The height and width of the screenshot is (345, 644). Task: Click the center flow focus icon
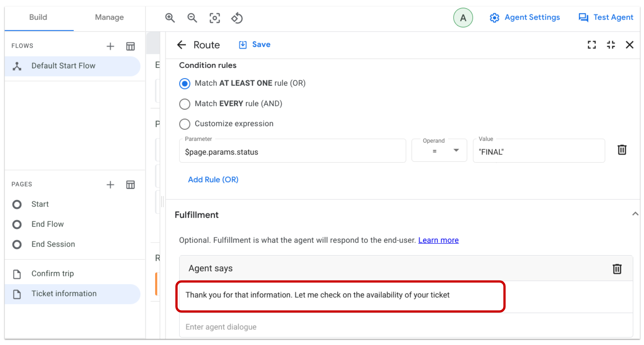[x=214, y=18]
